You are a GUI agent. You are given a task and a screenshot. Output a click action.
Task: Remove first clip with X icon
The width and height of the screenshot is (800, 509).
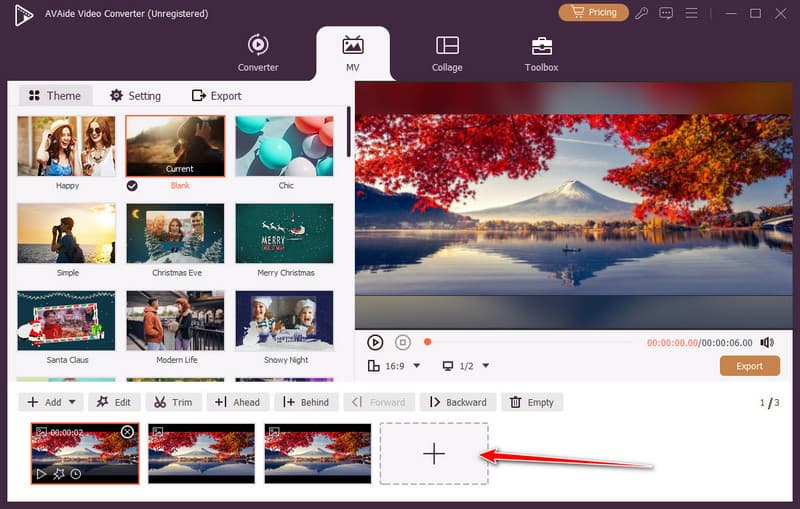pyautogui.click(x=127, y=432)
